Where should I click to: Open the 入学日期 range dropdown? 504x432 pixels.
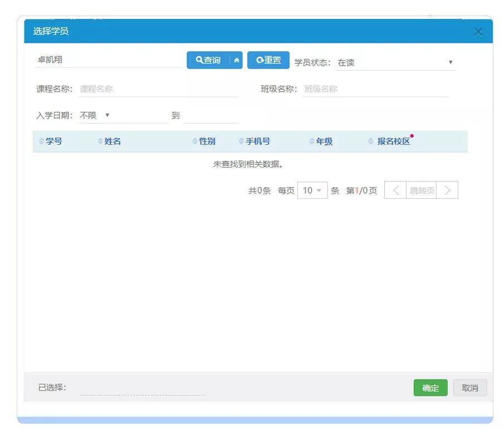95,116
